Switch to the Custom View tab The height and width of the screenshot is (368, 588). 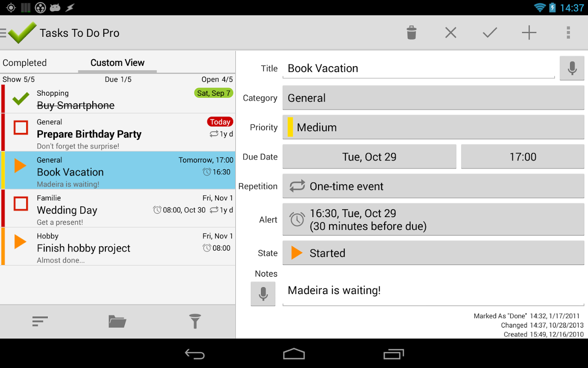(x=118, y=63)
